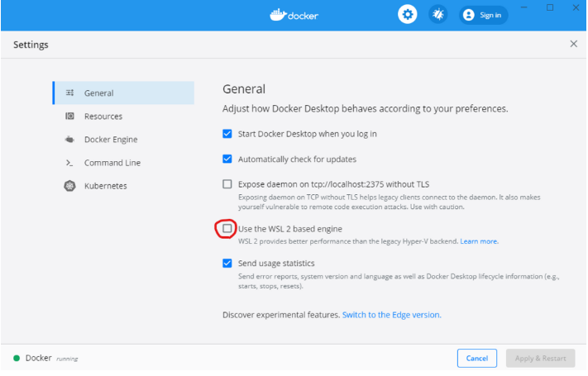Click the 'running' status label
The height and width of the screenshot is (376, 588).
tap(67, 359)
